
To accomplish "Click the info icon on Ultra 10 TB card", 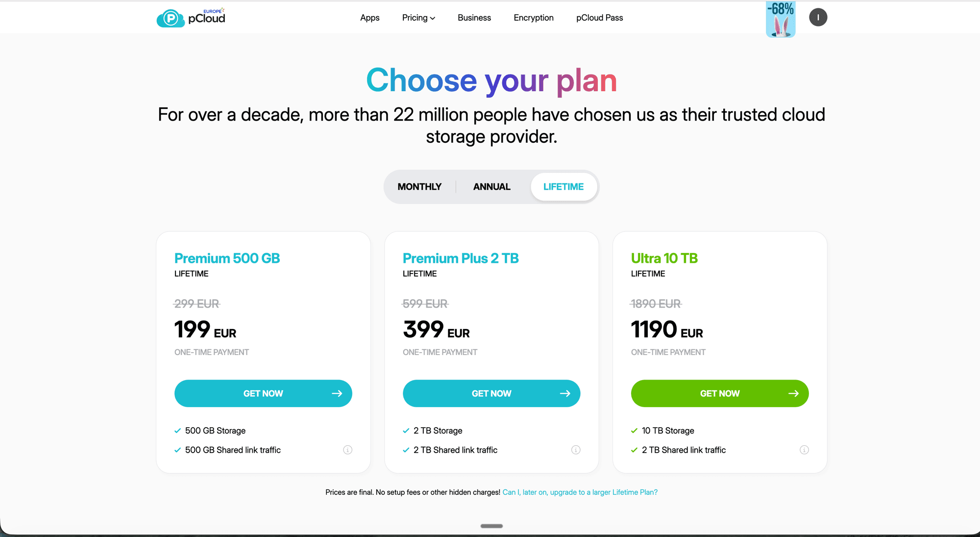I will [x=804, y=450].
